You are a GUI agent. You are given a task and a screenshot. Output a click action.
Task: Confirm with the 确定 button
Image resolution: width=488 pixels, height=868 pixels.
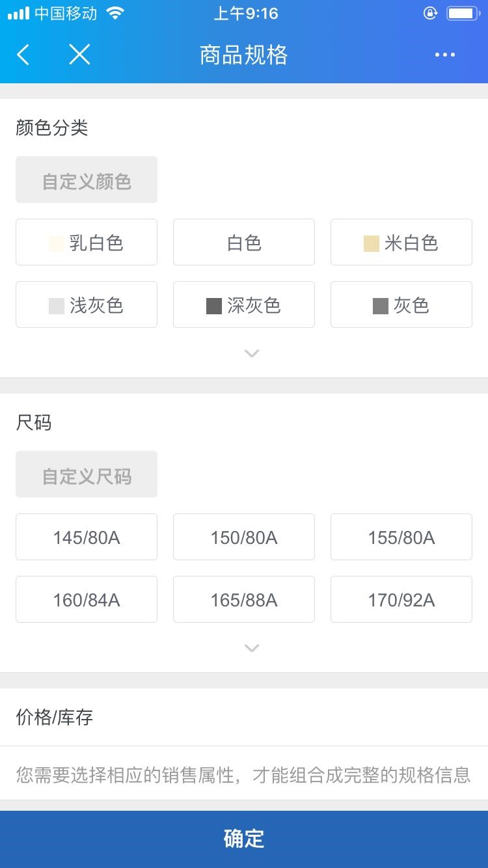tap(244, 839)
